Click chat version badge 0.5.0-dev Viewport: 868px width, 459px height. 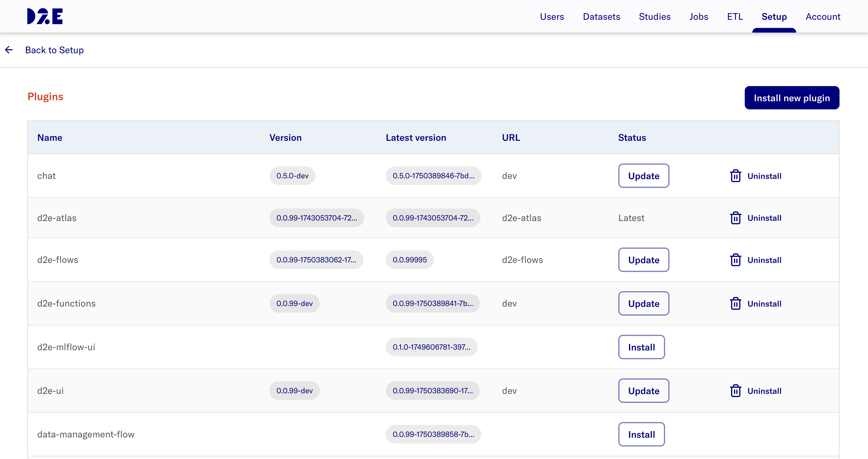pyautogui.click(x=292, y=176)
